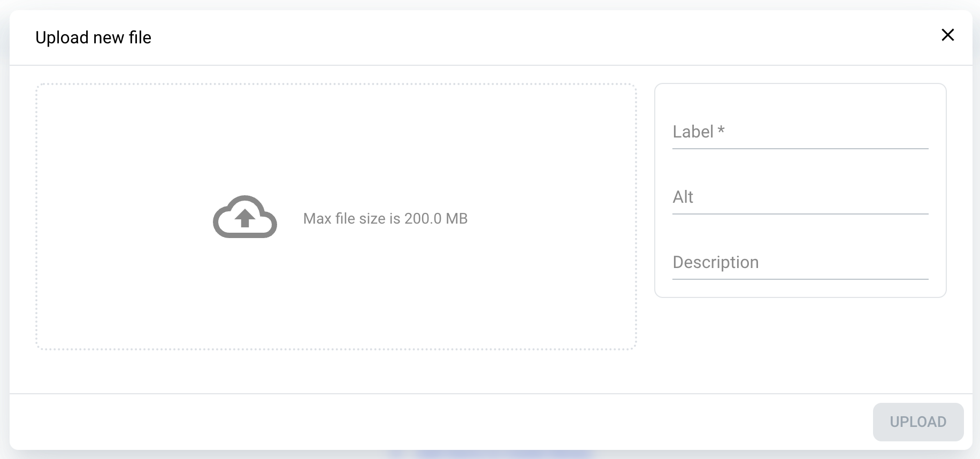Click the 'Max file size is 200.0 MB' text
This screenshot has width=980, height=459.
(386, 218)
